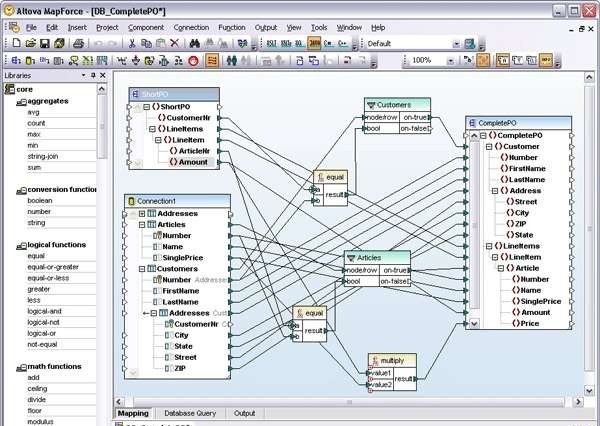The image size is (600, 426).
Task: Open the Libraries panel menu arrow
Action: tap(83, 75)
